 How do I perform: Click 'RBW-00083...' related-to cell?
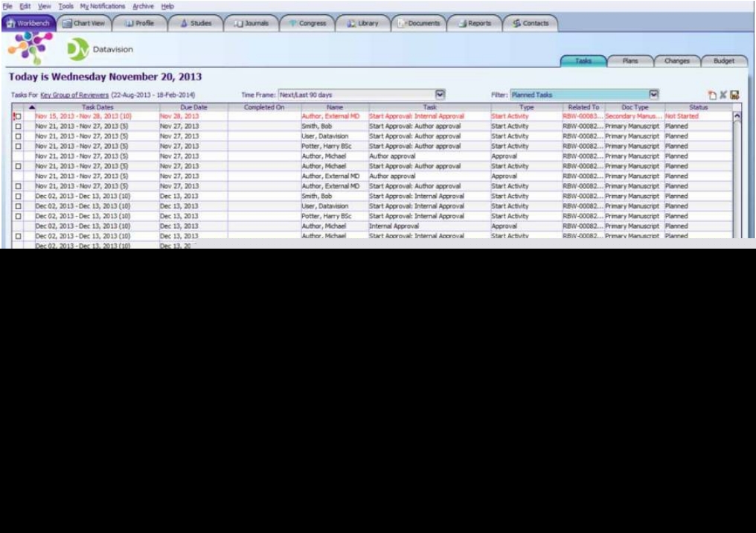click(583, 116)
